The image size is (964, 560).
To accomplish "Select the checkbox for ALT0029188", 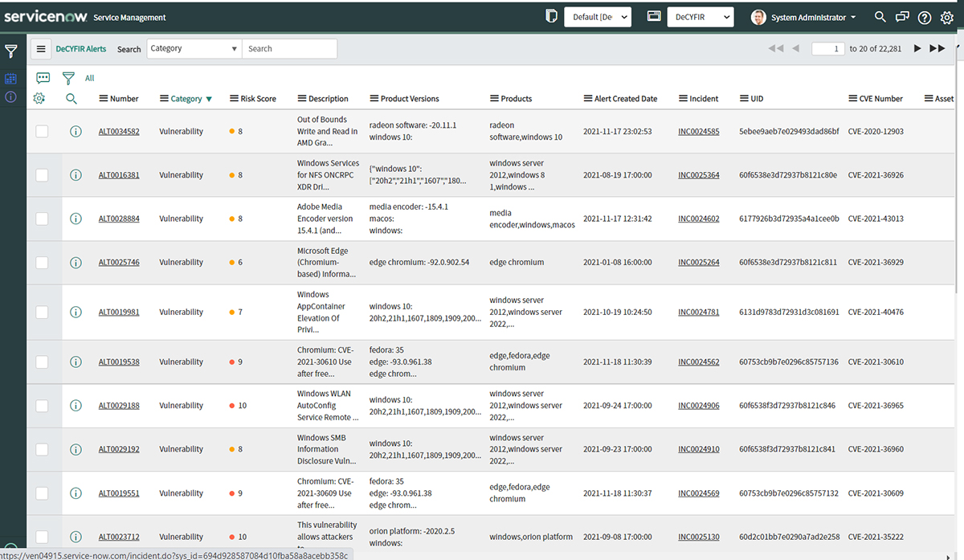I will [42, 406].
